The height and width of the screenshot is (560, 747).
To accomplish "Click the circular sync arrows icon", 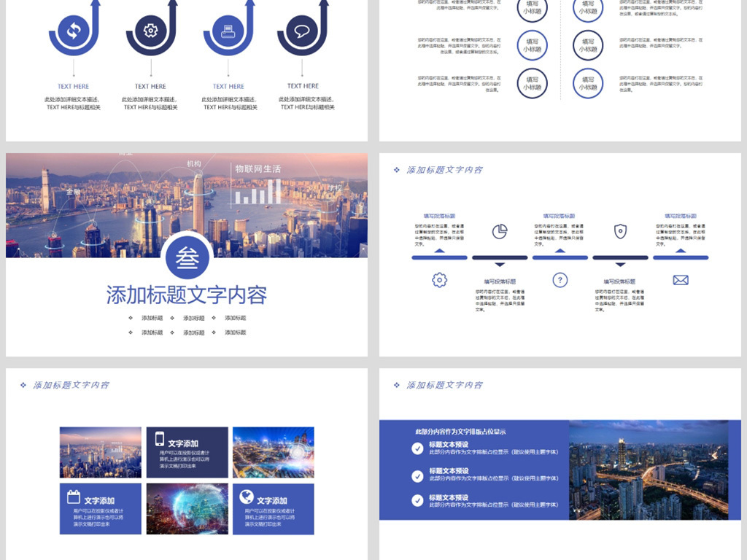I will (x=73, y=31).
